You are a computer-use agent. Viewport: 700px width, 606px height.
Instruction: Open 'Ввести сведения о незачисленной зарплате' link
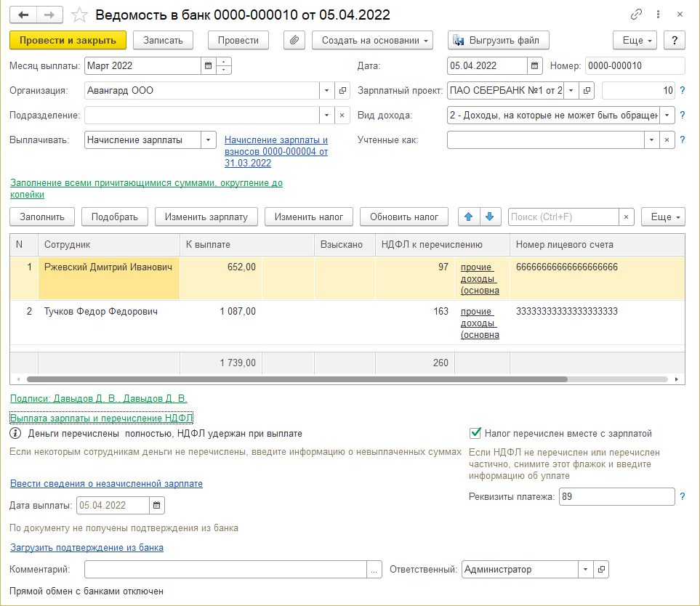tap(106, 483)
